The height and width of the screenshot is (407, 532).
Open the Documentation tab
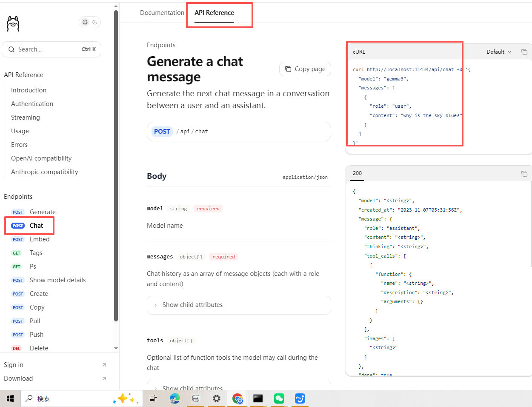[x=162, y=13]
